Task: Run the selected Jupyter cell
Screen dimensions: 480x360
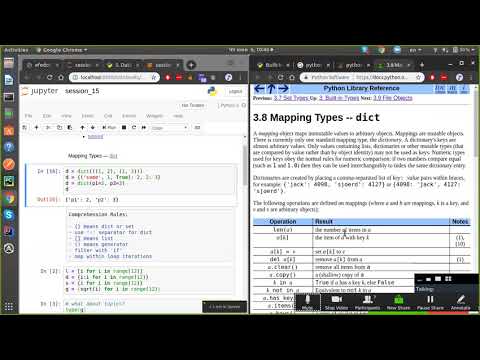Action: pos(109,127)
